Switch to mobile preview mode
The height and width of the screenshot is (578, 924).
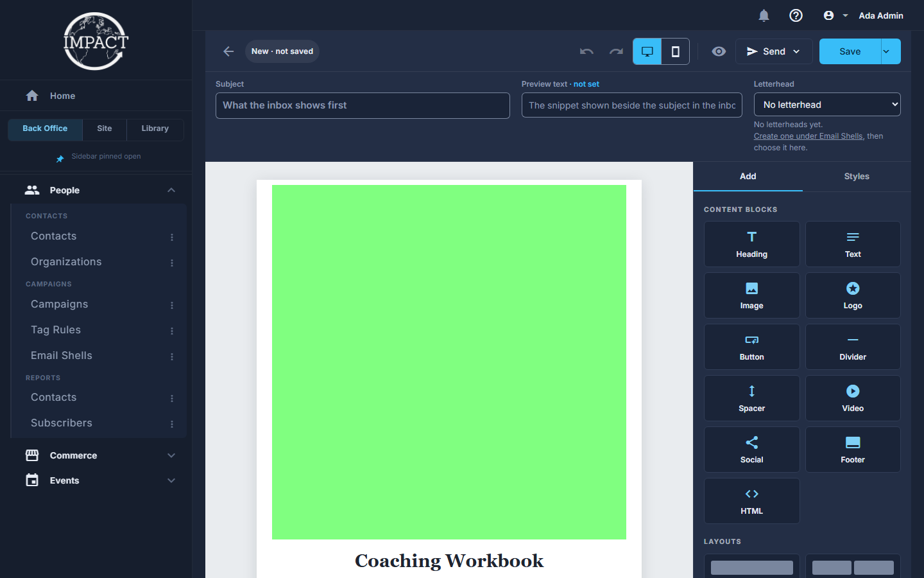click(x=676, y=51)
